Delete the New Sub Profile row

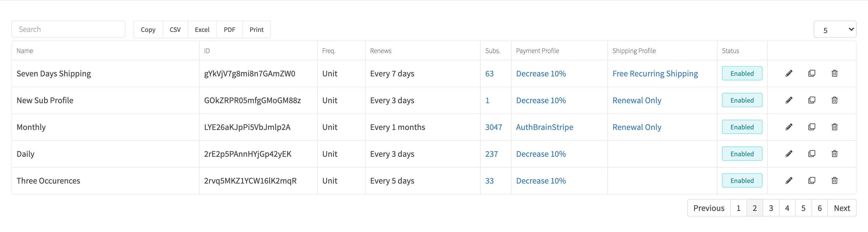[x=834, y=100]
